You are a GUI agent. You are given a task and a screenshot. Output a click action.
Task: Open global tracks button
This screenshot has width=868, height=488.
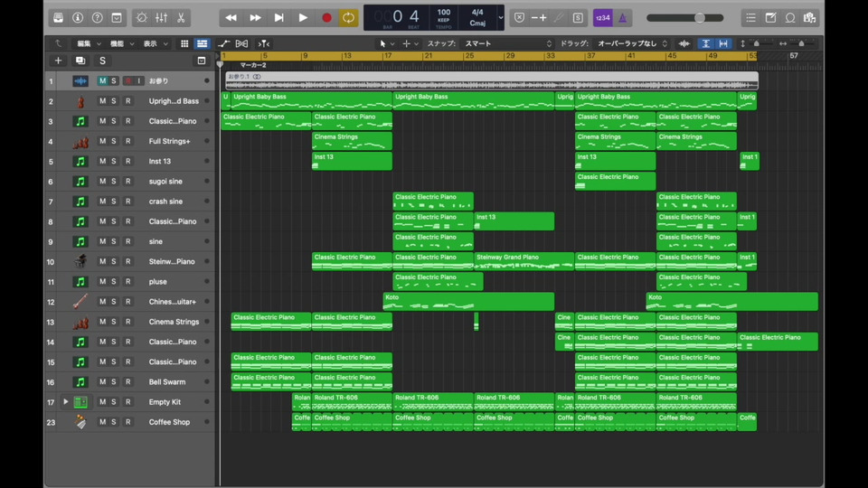coord(202,61)
